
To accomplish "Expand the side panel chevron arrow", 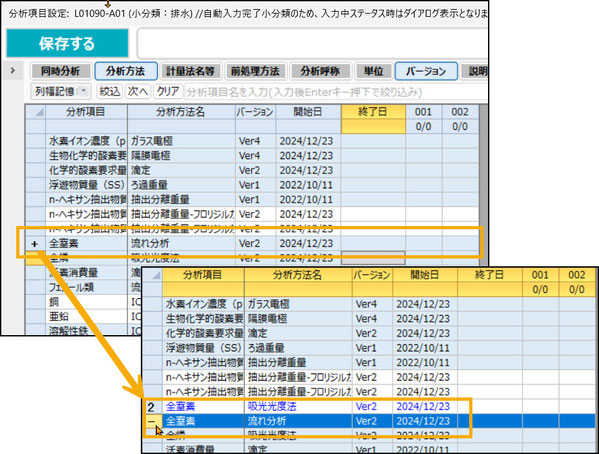I will click(13, 71).
